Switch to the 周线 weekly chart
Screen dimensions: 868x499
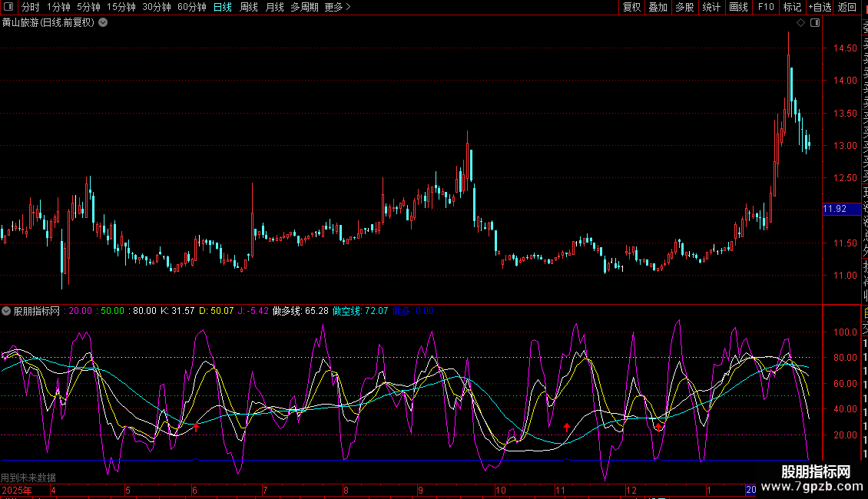(249, 7)
